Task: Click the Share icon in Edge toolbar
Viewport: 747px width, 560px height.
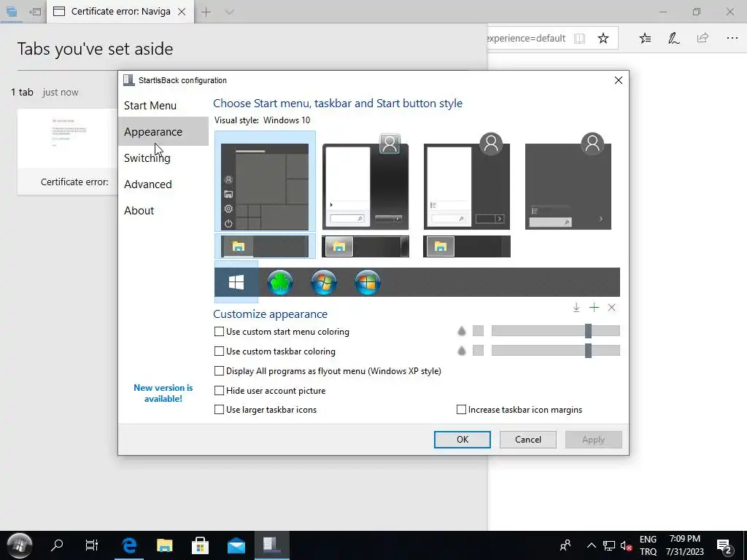Action: point(703,38)
